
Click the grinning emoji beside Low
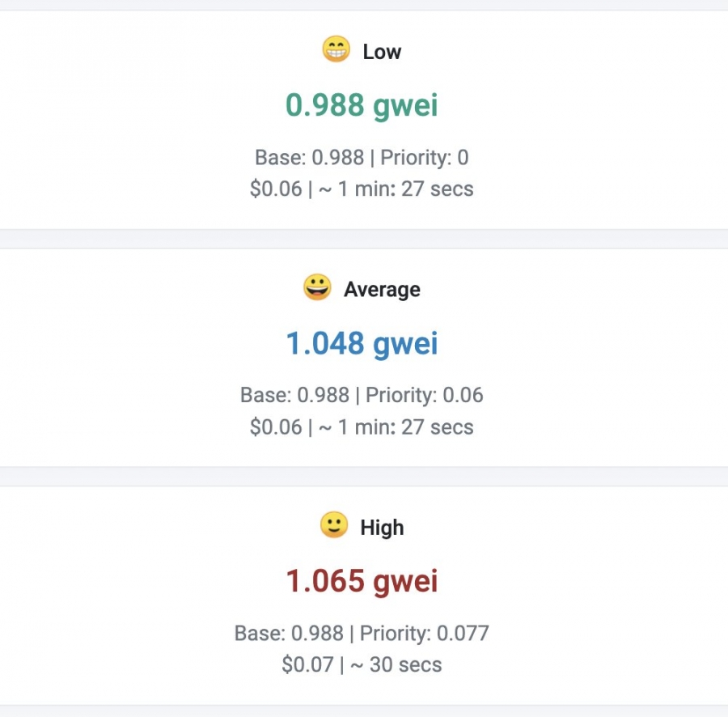[336, 50]
